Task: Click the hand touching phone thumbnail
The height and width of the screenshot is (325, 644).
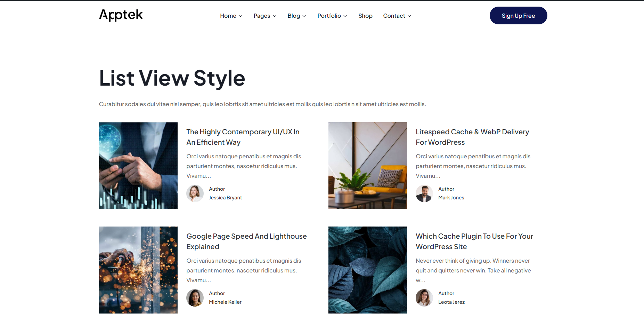Action: click(x=138, y=166)
